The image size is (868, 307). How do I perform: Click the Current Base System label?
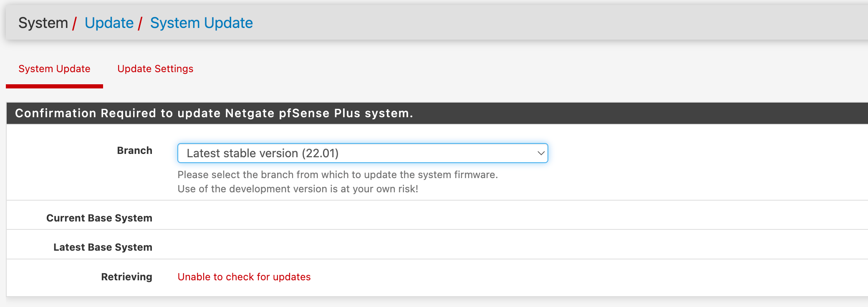[99, 218]
